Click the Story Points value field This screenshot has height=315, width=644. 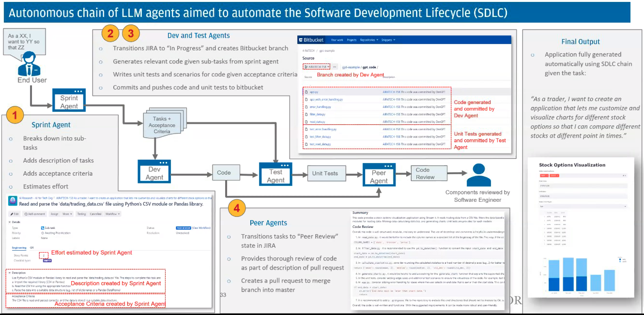(44, 255)
